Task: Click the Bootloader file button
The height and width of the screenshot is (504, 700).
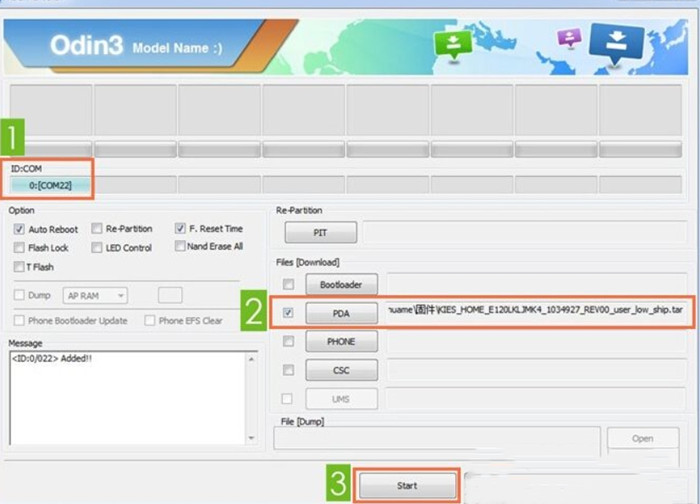Action: (341, 285)
